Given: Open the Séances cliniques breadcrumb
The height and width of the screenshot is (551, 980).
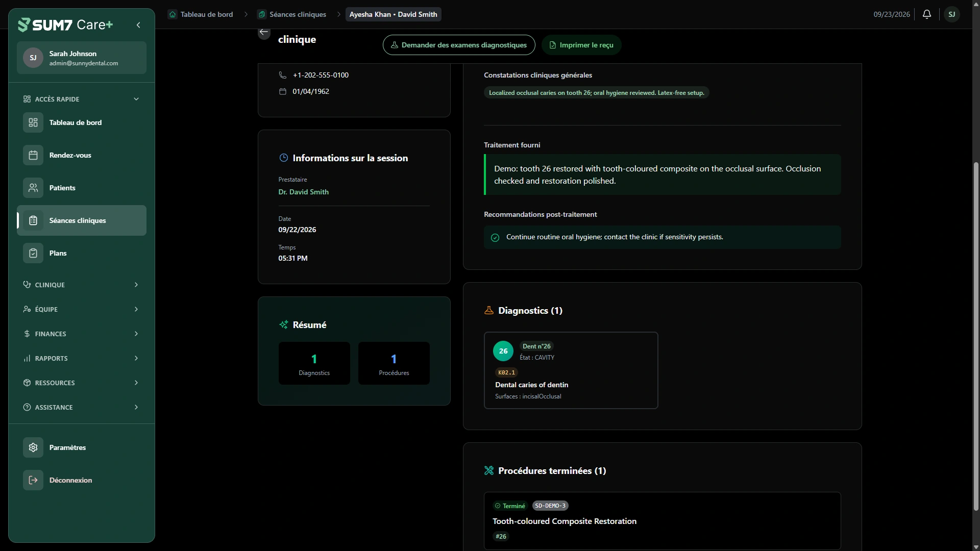Looking at the screenshot, I should click(292, 14).
